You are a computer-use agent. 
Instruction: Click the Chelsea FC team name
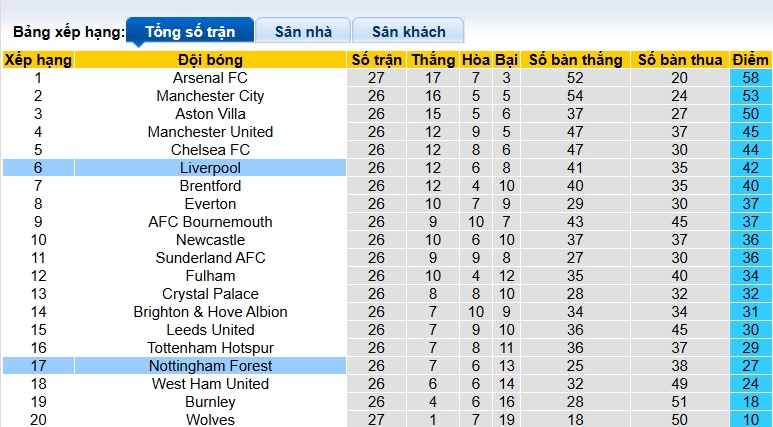210,150
